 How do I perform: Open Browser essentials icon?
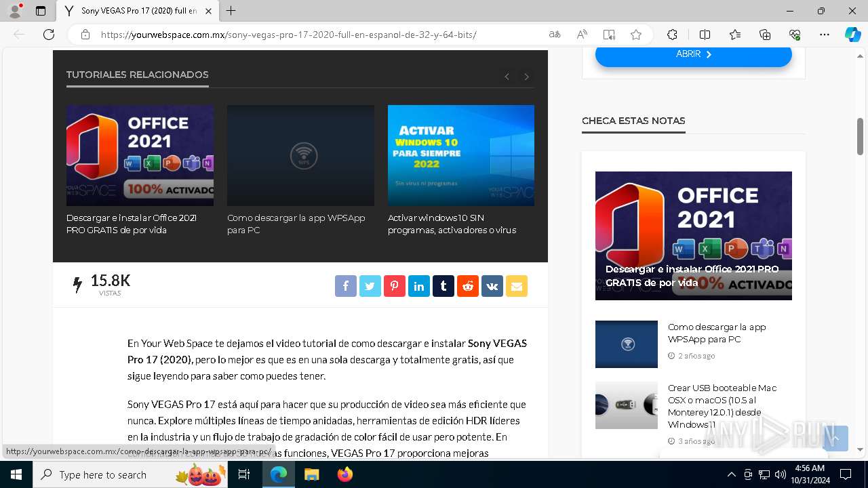[x=795, y=35]
